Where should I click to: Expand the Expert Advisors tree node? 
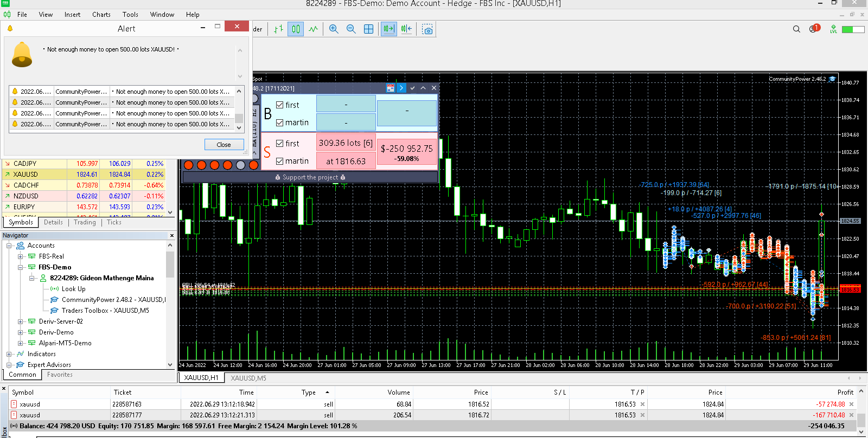(9, 365)
